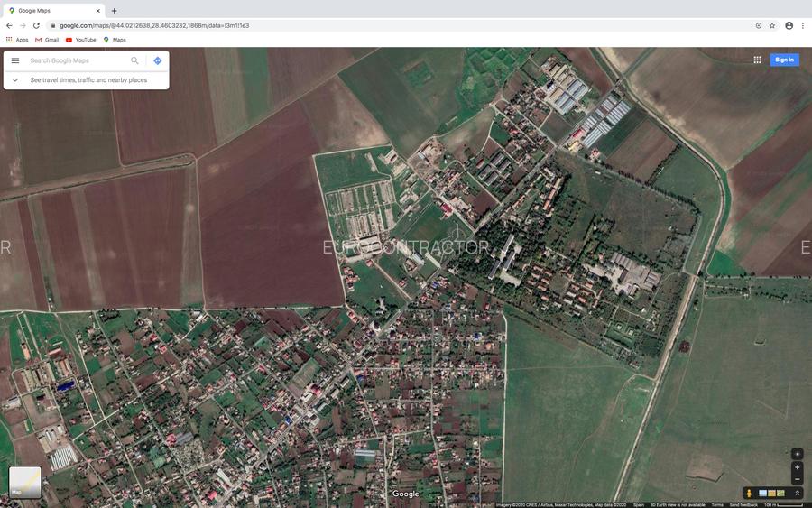Image resolution: width=812 pixels, height=508 pixels.
Task: Click the show your location button
Action: point(797,454)
